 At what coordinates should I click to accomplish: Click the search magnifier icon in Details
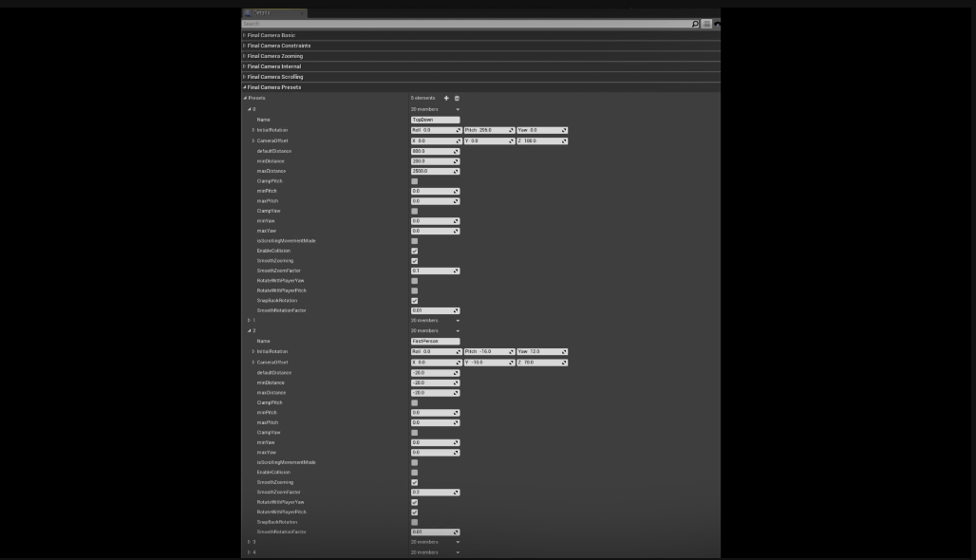click(695, 24)
